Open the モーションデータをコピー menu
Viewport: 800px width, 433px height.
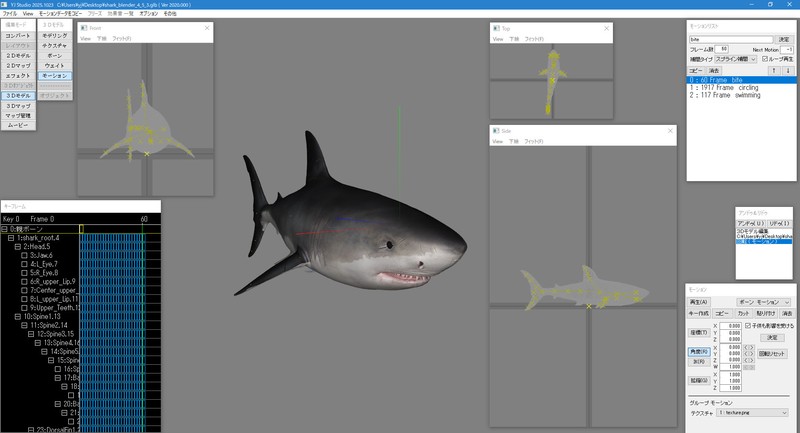click(x=60, y=14)
